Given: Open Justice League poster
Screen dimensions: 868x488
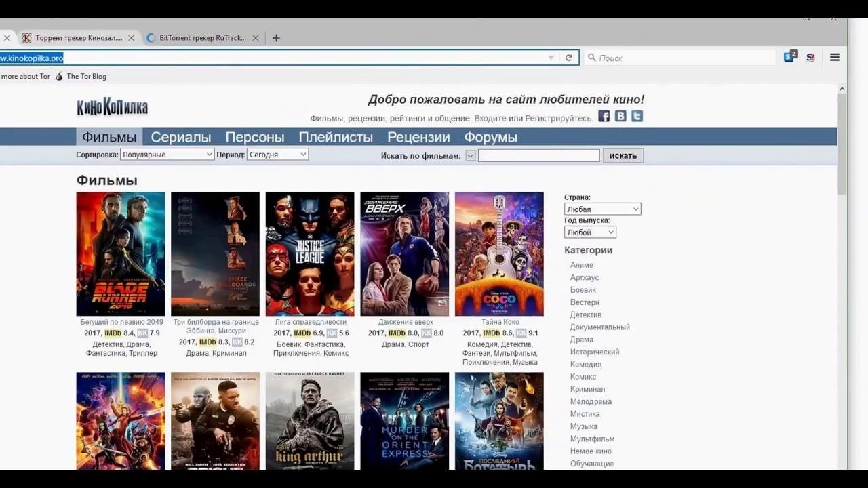Looking at the screenshot, I should pyautogui.click(x=310, y=254).
